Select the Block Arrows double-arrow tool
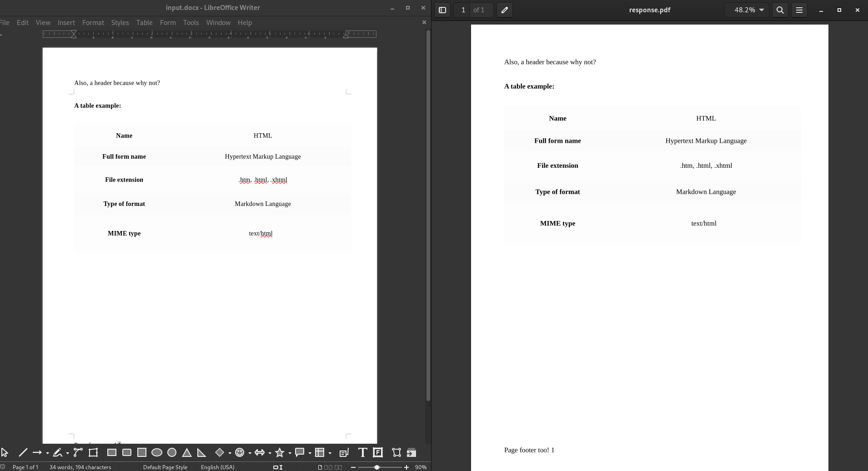 260,452
